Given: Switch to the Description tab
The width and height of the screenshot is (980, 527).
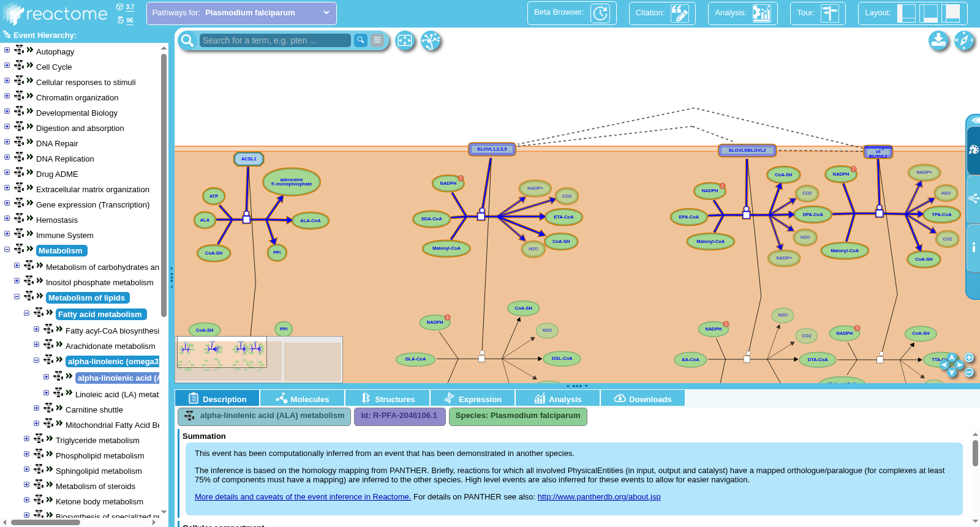Looking at the screenshot, I should [x=217, y=398].
